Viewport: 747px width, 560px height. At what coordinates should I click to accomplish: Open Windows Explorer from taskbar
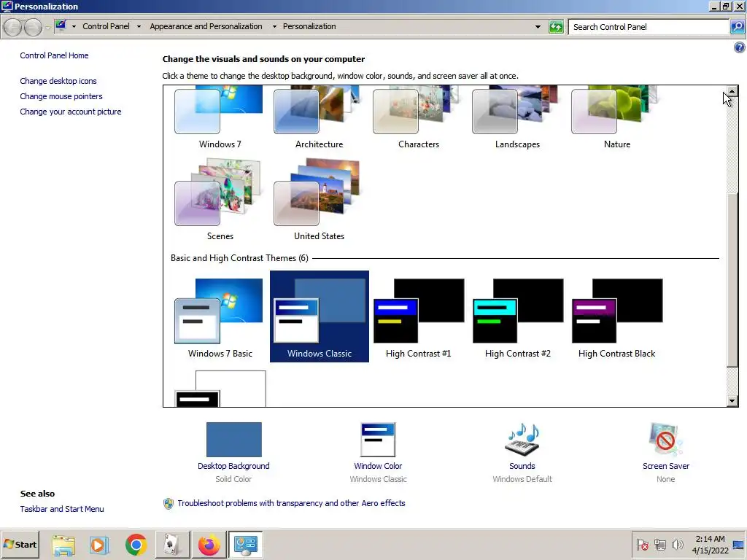(63, 545)
